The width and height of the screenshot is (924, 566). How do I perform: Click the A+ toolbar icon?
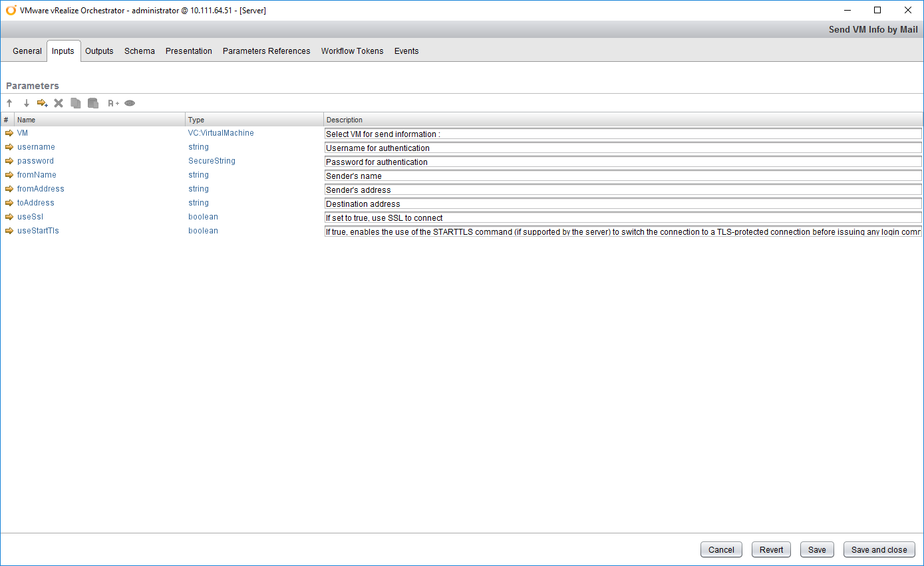(113, 103)
